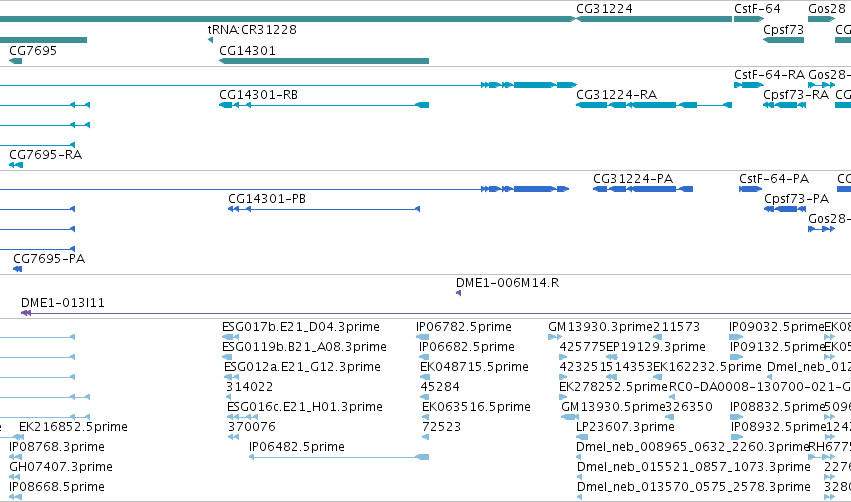The height and width of the screenshot is (502, 851).
Task: Click the EK063516.5prime EST glyph
Action: coord(426,417)
